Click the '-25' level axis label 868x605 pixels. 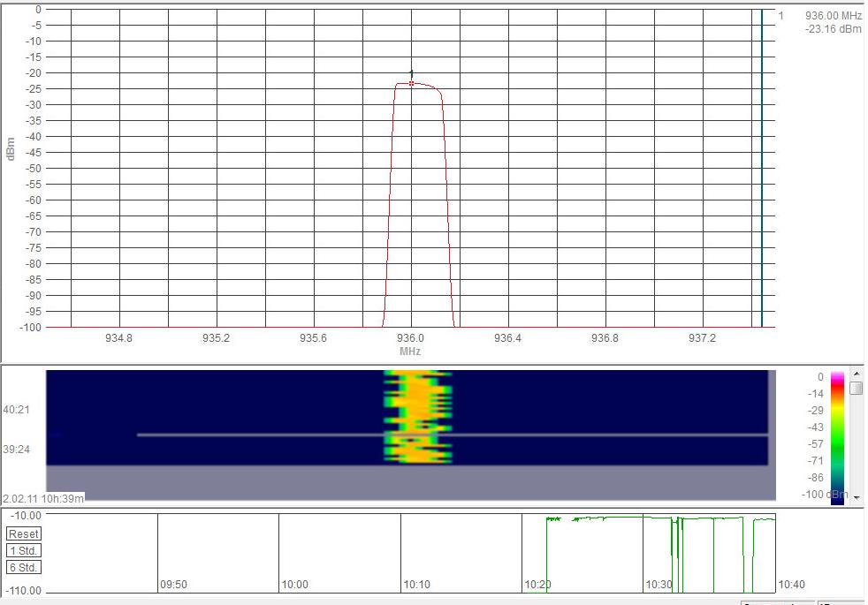33,88
